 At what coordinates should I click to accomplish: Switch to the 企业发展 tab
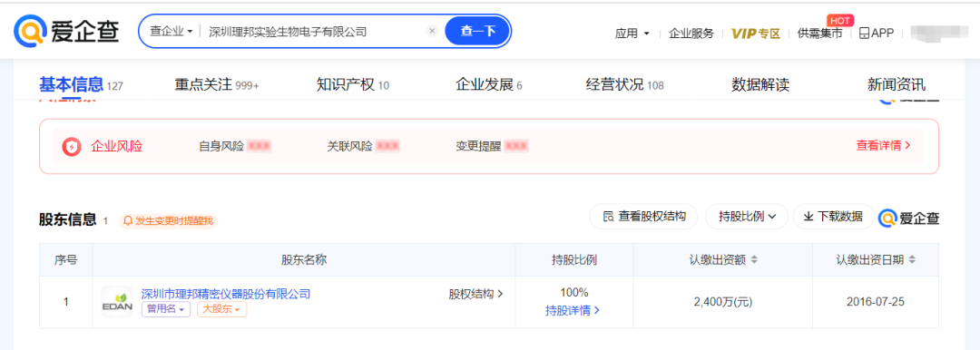489,84
